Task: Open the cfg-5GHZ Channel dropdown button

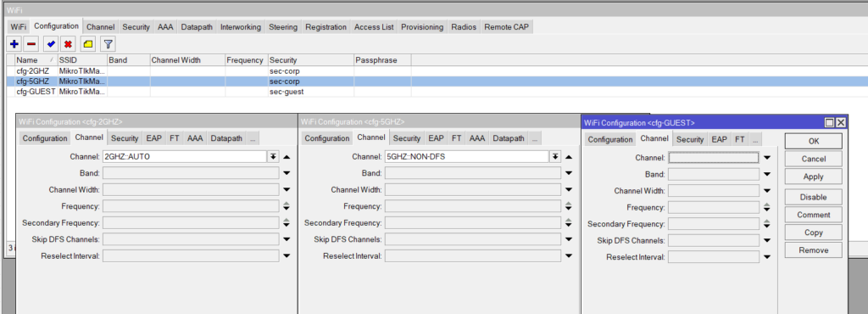Action: click(556, 157)
